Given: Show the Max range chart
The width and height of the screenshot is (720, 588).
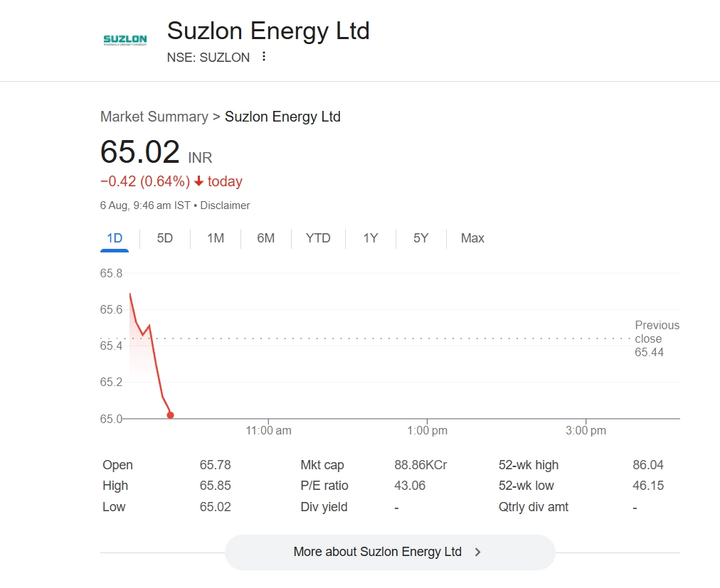Looking at the screenshot, I should pyautogui.click(x=472, y=238).
